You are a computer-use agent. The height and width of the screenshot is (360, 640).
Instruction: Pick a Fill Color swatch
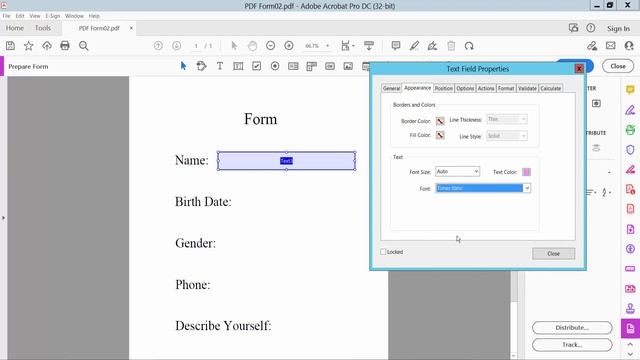[x=440, y=135]
